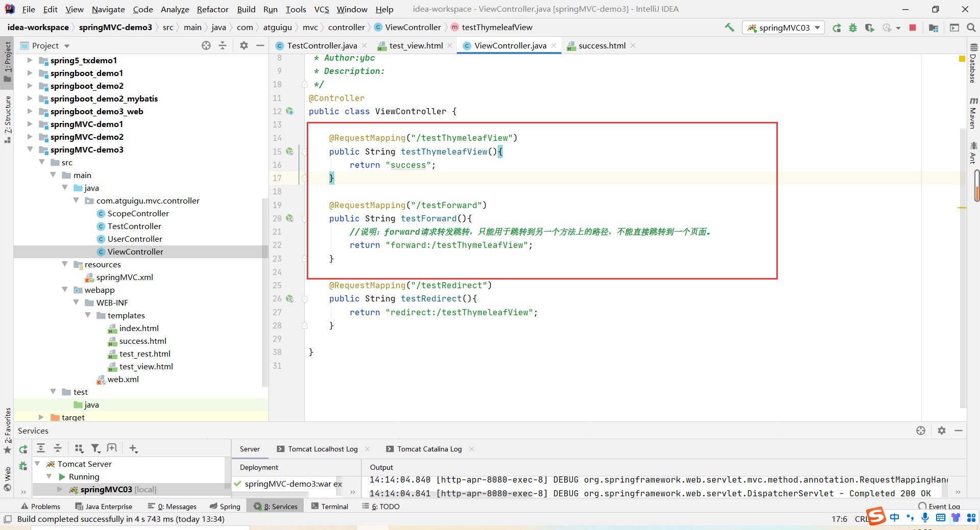Open service in new tab icon
Viewport: 980px width, 530px height.
coord(112,448)
